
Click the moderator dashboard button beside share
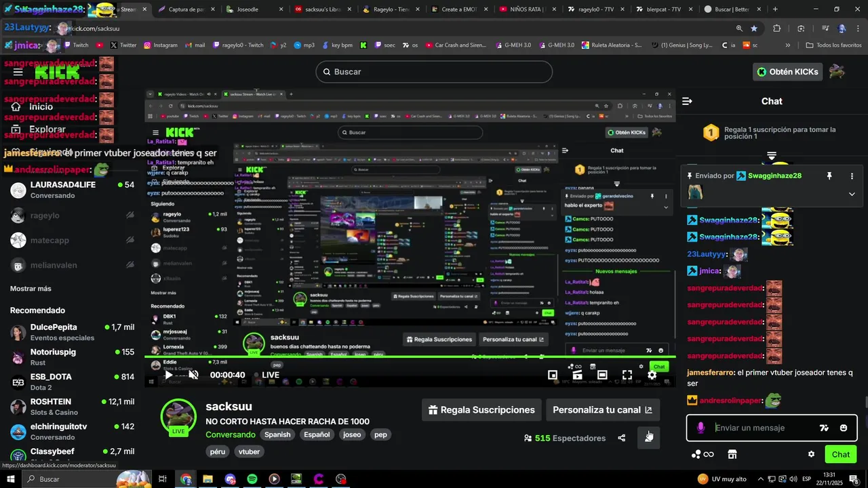point(648,438)
